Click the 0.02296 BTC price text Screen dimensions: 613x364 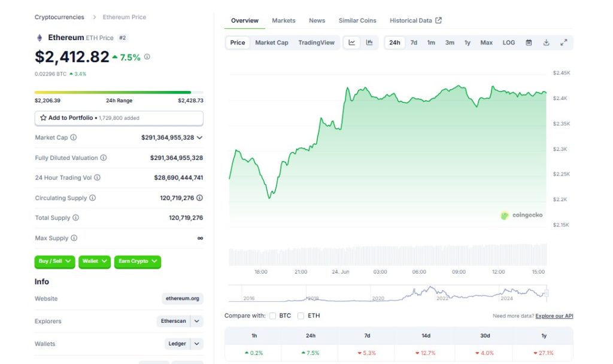(x=50, y=74)
